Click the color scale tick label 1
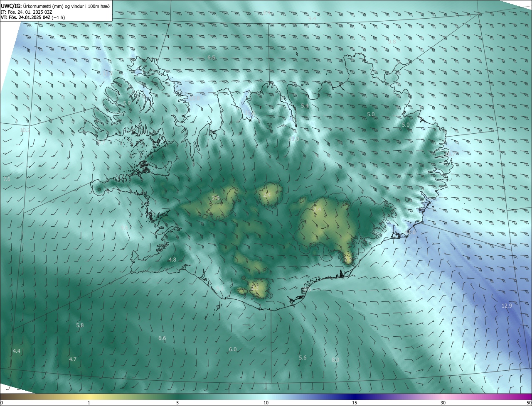 click(x=89, y=403)
